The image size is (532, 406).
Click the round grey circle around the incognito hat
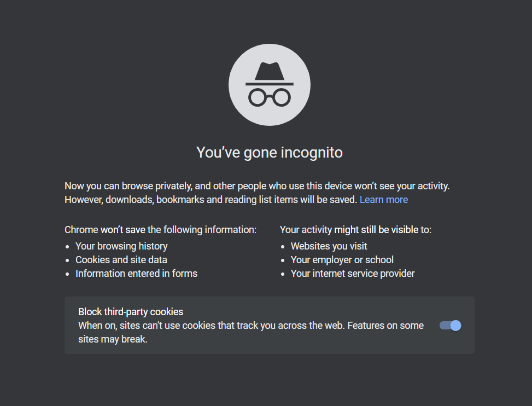click(270, 84)
